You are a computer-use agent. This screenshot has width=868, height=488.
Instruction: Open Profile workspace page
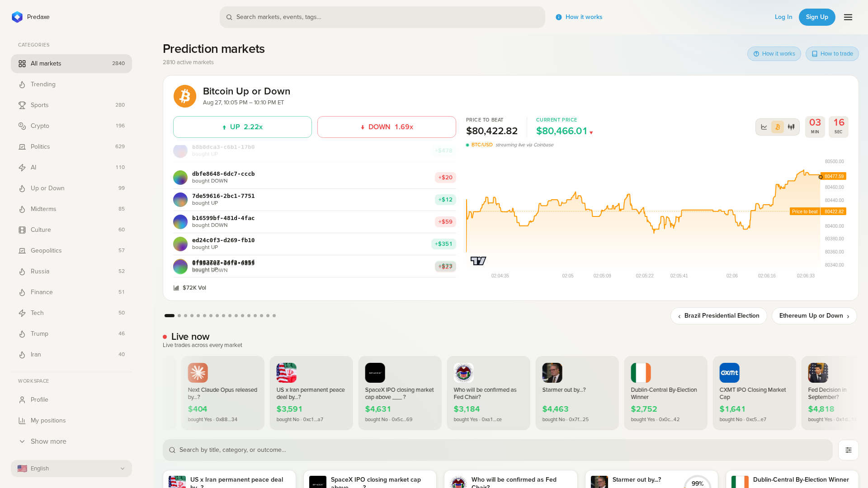(71, 400)
